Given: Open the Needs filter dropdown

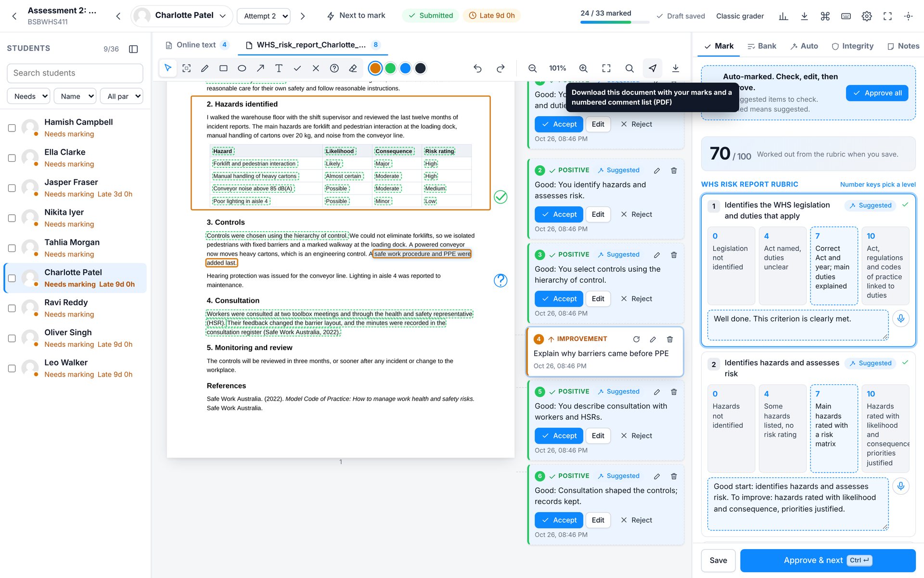Looking at the screenshot, I should click(28, 96).
